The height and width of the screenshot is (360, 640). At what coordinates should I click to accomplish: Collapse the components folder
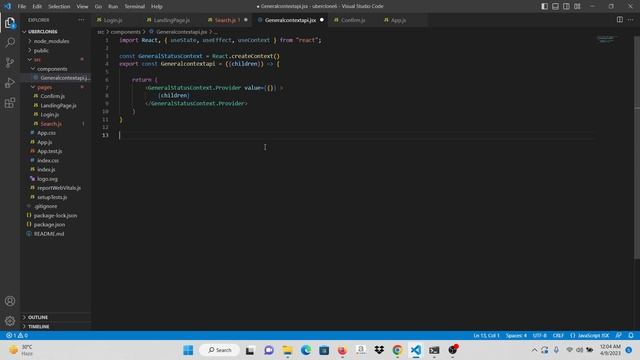52,69
